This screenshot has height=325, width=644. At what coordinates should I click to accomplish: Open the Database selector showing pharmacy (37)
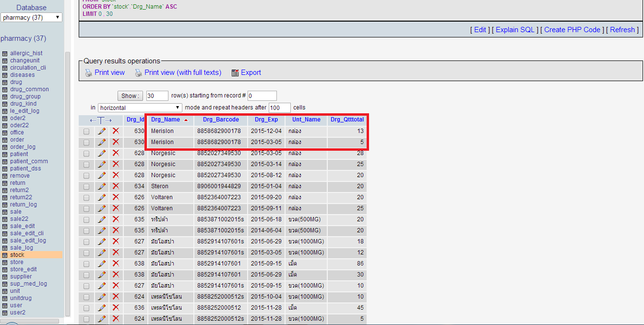point(32,17)
